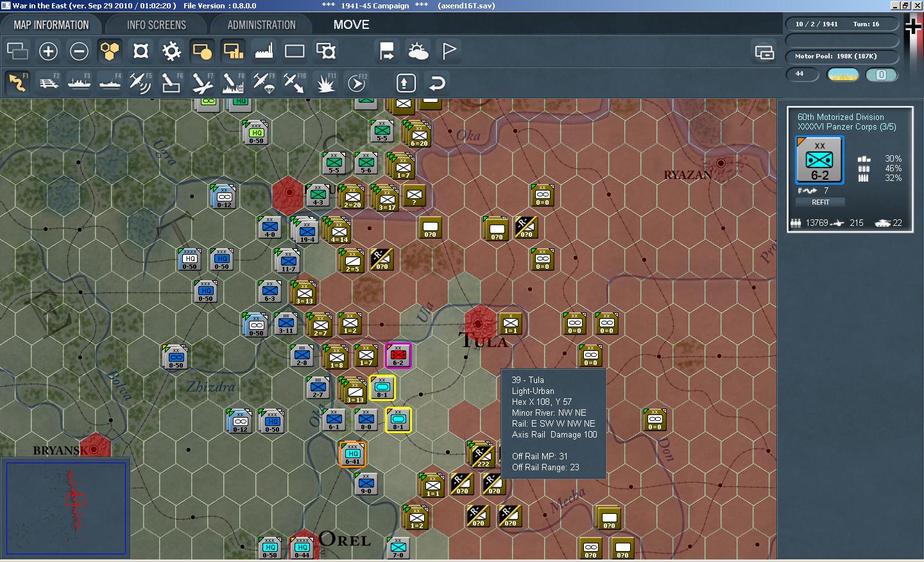
Task: Select the Bomb unit mode (F6)
Action: coord(171,83)
